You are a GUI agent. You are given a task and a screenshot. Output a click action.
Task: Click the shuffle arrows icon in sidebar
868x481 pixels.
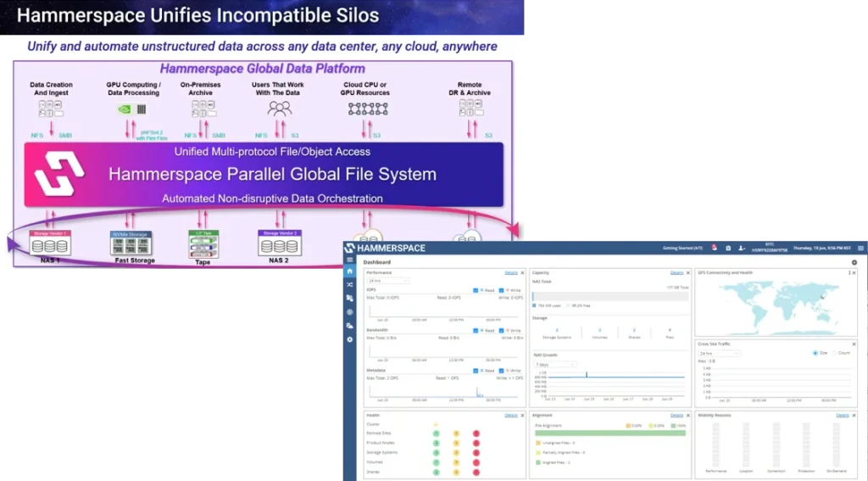point(349,284)
